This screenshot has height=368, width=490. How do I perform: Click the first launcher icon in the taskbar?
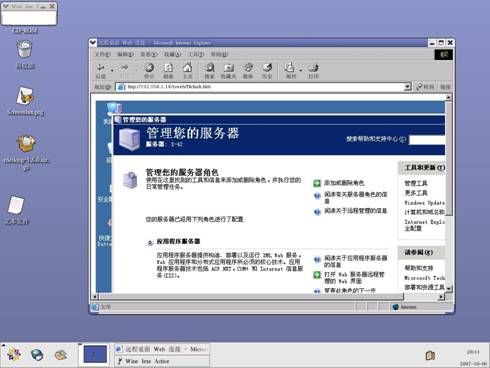pos(14,355)
